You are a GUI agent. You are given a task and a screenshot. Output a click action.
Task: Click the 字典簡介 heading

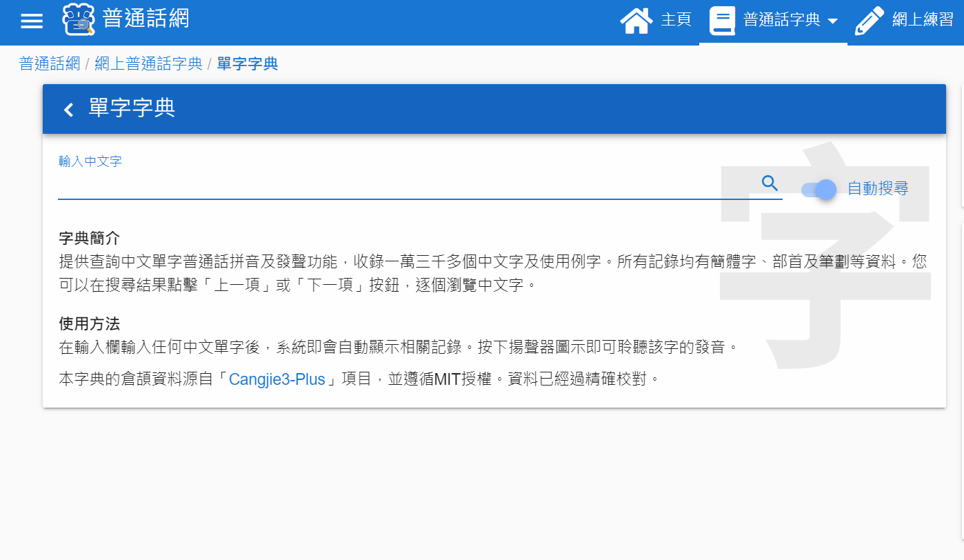point(90,239)
